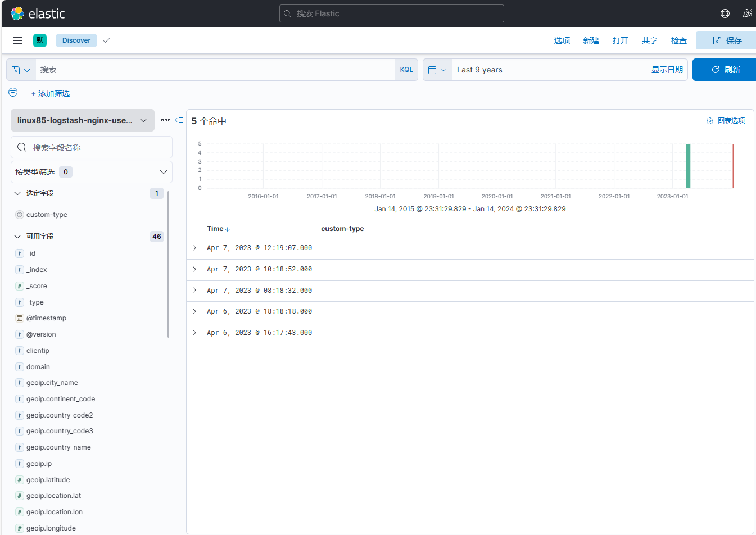Image resolution: width=756 pixels, height=535 pixels.
Task: Open the newsfeed celebration icon
Action: [747, 13]
